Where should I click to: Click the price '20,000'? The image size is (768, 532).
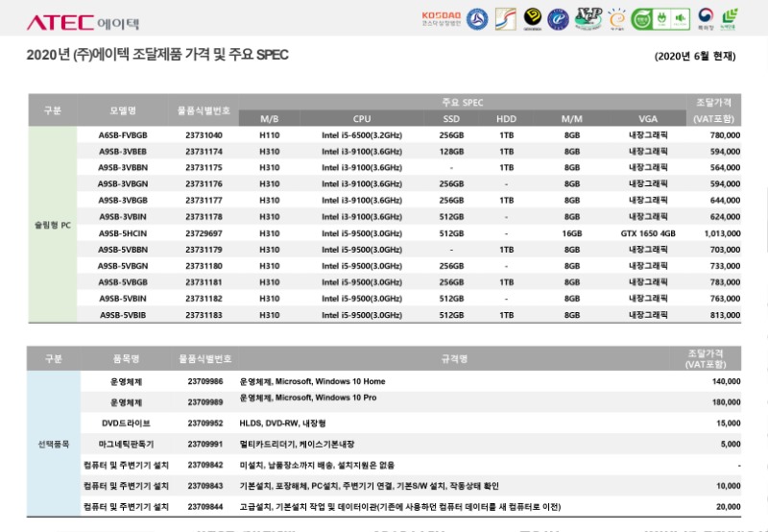[x=728, y=507]
